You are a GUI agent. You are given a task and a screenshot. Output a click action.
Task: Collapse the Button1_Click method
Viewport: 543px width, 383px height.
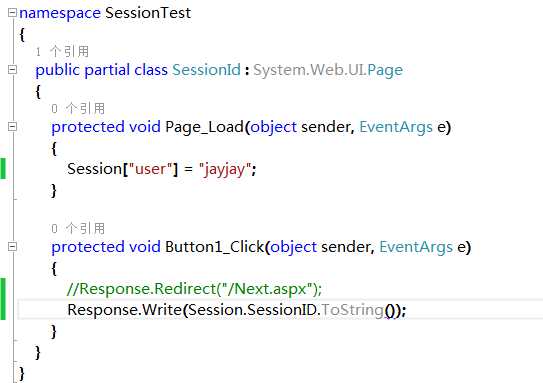[x=12, y=247]
